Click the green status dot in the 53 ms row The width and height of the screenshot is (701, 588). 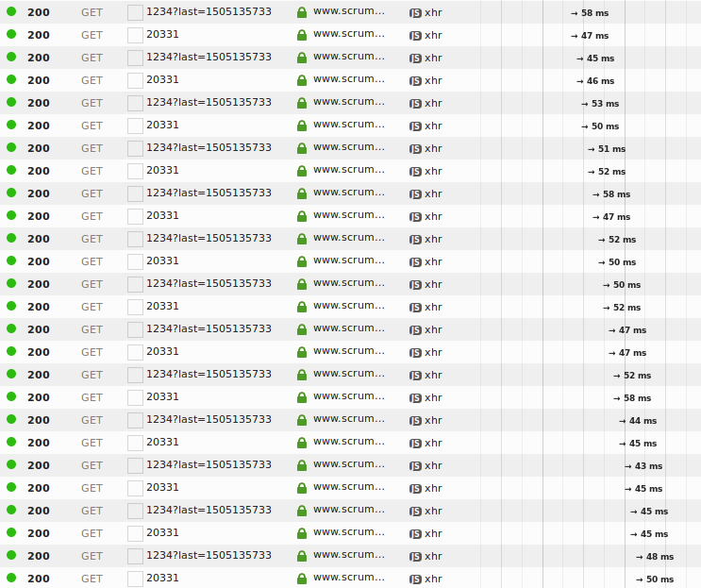[11, 102]
